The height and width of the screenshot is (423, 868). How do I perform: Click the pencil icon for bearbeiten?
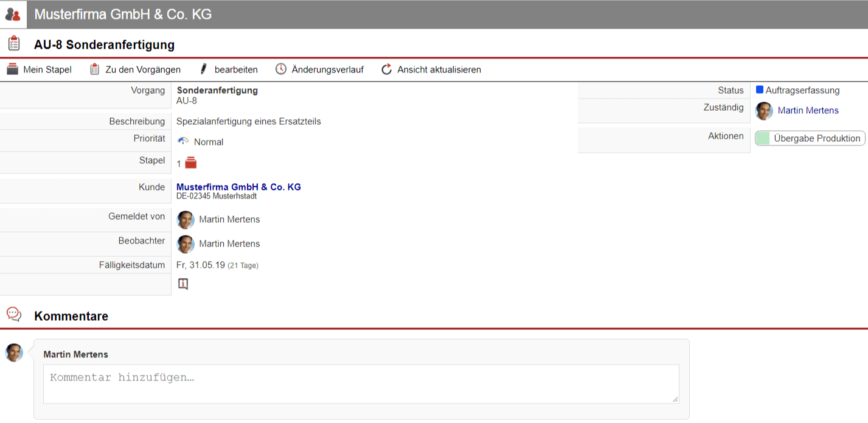[x=204, y=69]
